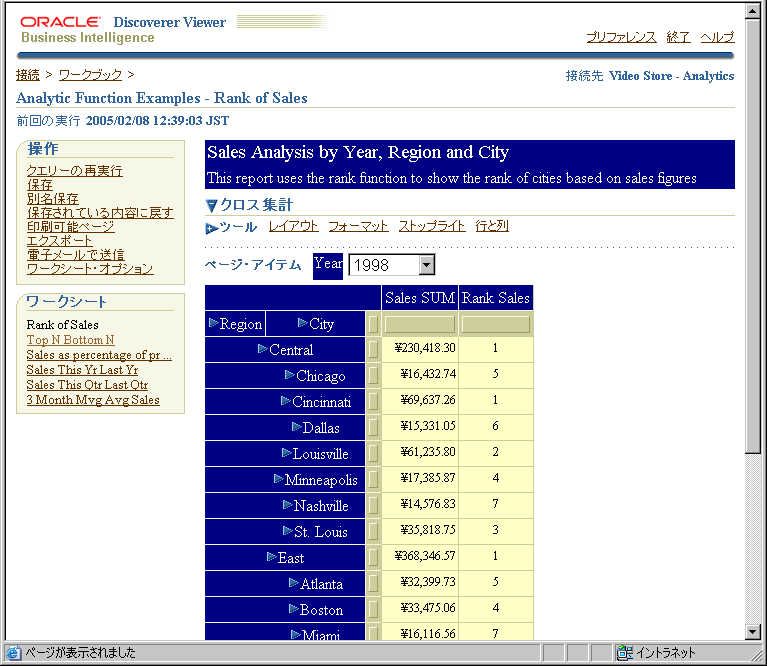
Task: Click エクスポート export link
Action: pyautogui.click(x=60, y=241)
